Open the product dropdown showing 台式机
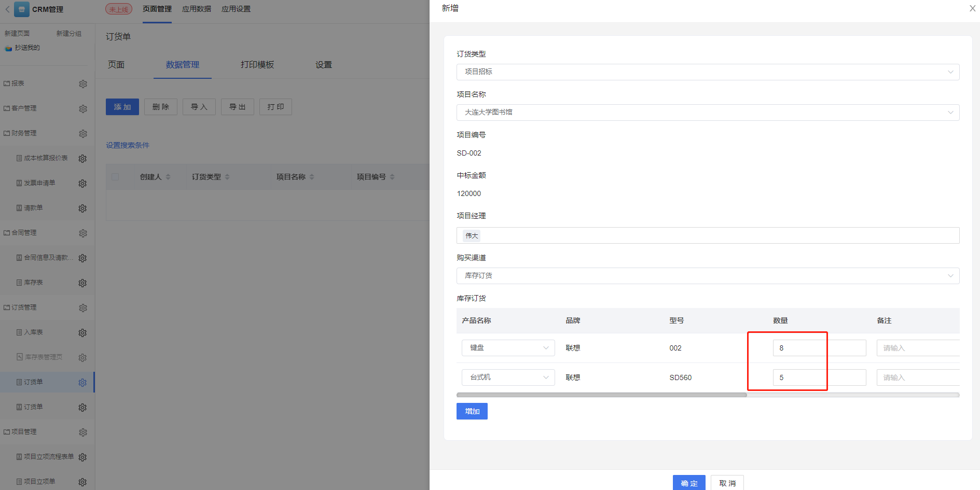This screenshot has width=980, height=490. coord(508,377)
